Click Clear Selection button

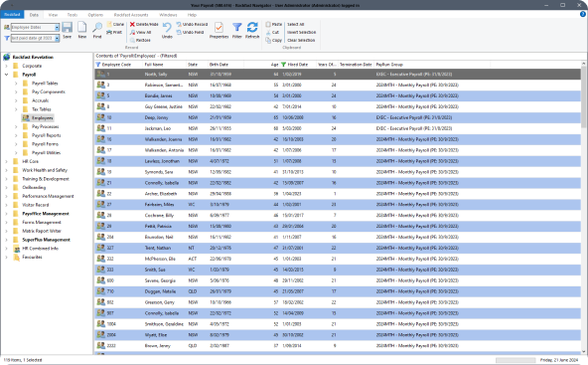coord(301,40)
